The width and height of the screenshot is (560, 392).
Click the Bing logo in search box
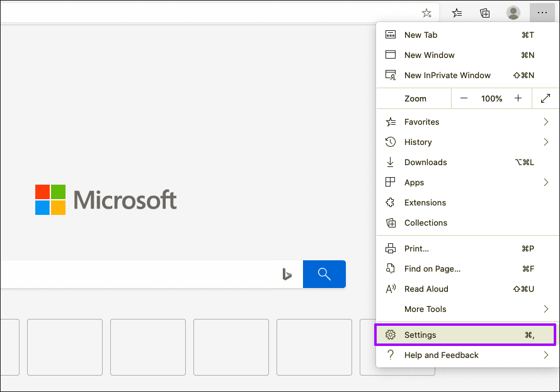287,274
